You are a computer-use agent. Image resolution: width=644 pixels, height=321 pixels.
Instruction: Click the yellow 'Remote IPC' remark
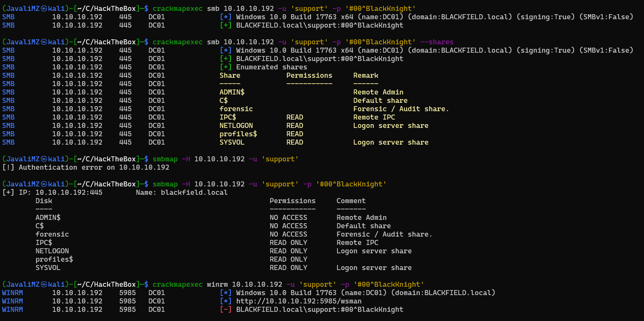pos(374,117)
